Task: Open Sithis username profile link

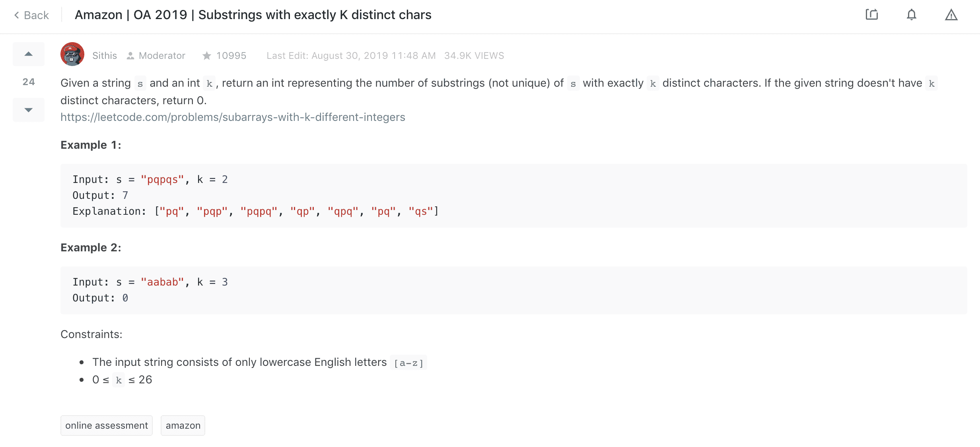Action: (x=105, y=56)
